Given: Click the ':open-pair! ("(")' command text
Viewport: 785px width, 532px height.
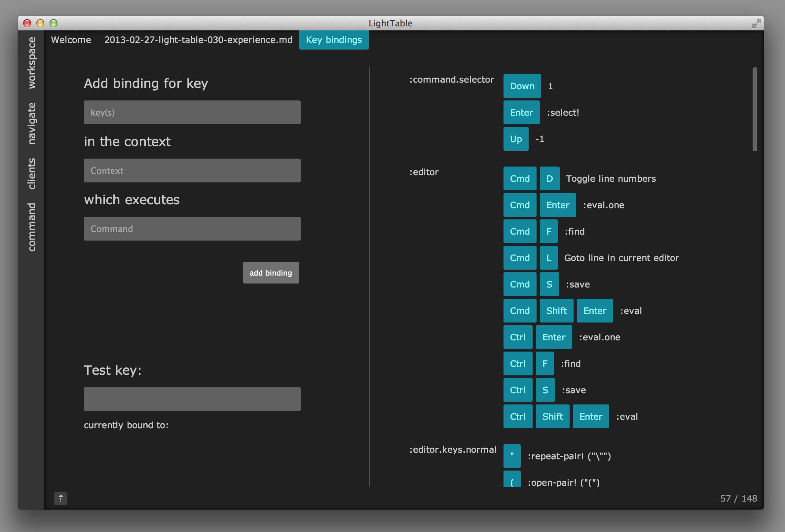Looking at the screenshot, I should pyautogui.click(x=563, y=482).
